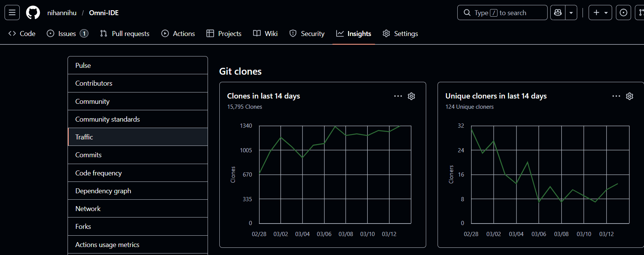
Task: Click the Issues count badge 1
Action: pos(84,33)
